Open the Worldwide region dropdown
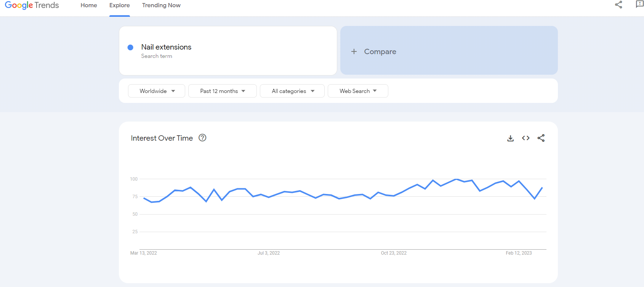 (x=157, y=91)
